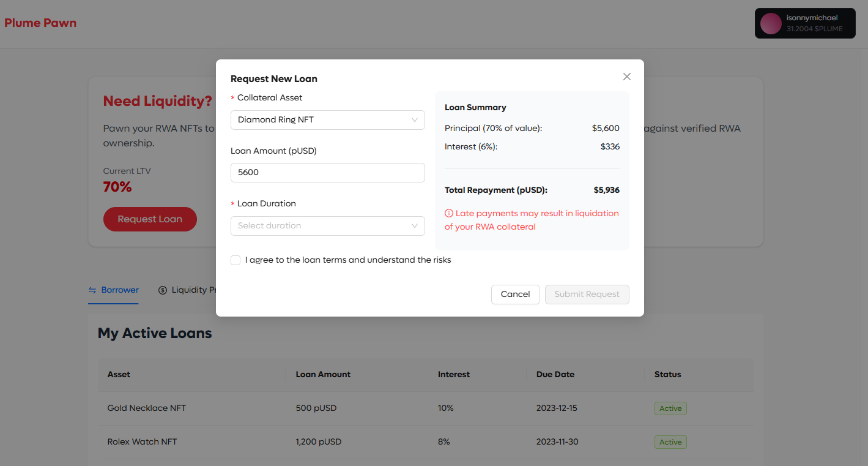Open the Diamond Ring NFT collateral dropdown
The height and width of the screenshot is (466, 868).
pyautogui.click(x=328, y=120)
